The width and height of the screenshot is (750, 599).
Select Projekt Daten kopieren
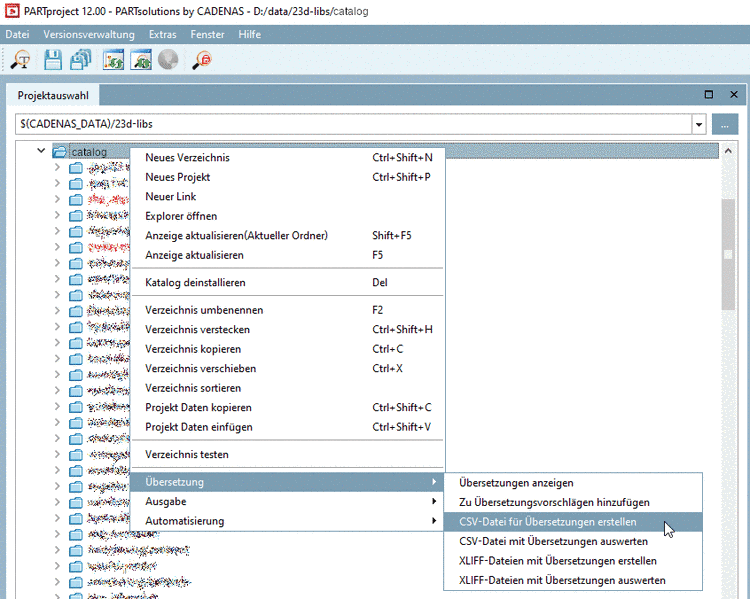click(288, 408)
